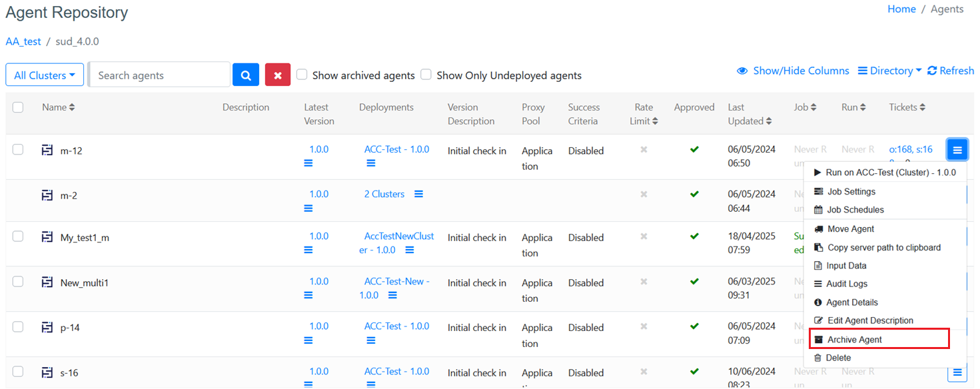This screenshot has width=980, height=389.
Task: Click the menu icon next to 2 Clusters
Action: click(418, 195)
